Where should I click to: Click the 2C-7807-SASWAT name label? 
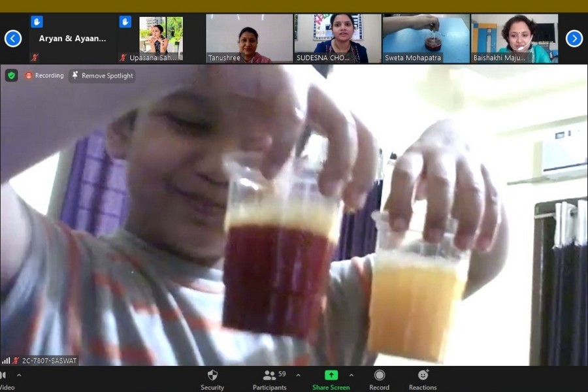click(45, 361)
